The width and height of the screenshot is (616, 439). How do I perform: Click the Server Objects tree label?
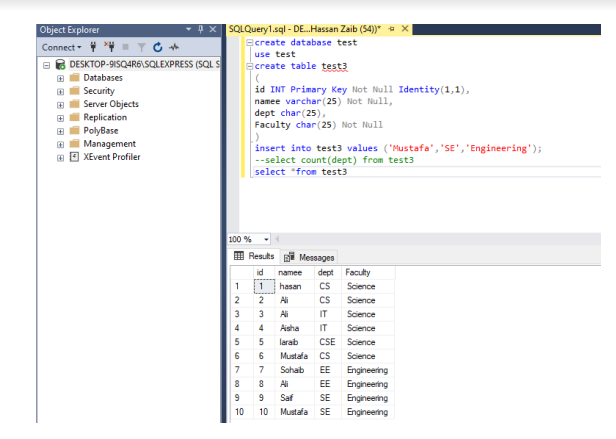111,104
